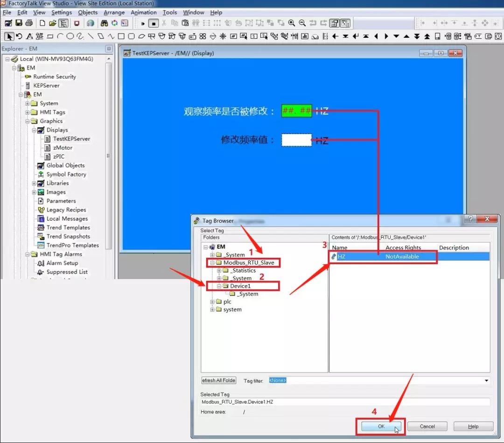
Task: Click the Help button in Tag Browser
Action: click(x=473, y=426)
